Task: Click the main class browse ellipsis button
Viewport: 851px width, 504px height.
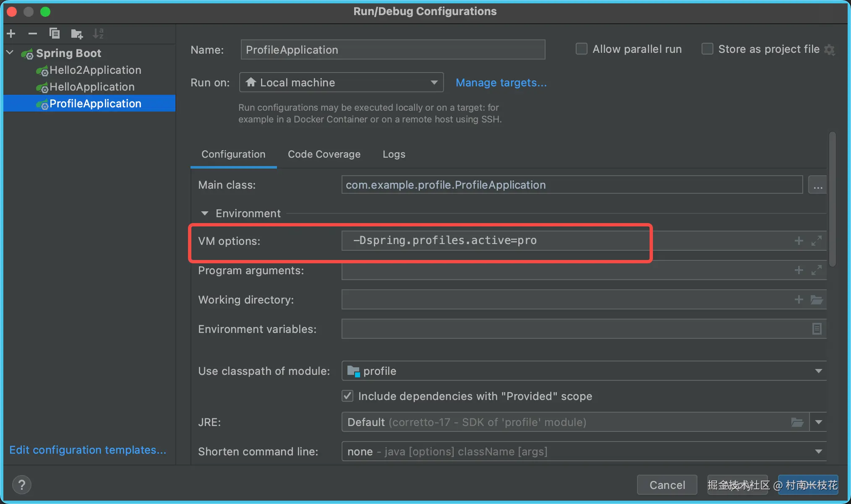Action: (x=818, y=185)
